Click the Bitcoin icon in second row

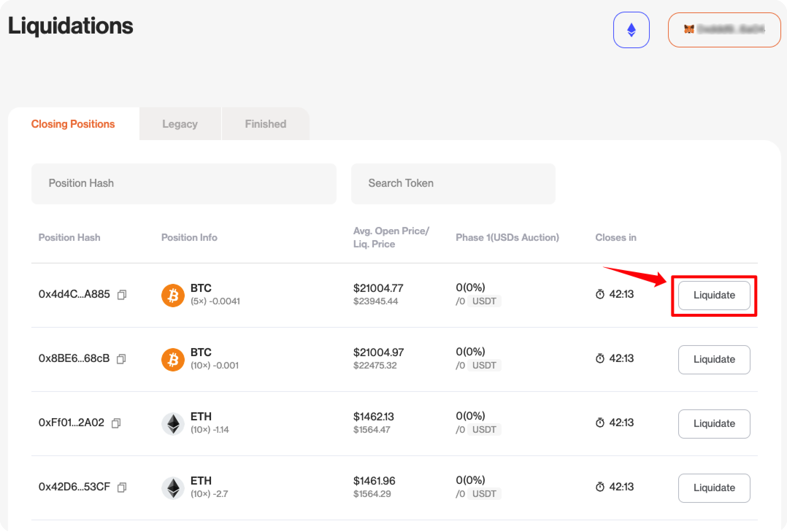click(x=173, y=359)
